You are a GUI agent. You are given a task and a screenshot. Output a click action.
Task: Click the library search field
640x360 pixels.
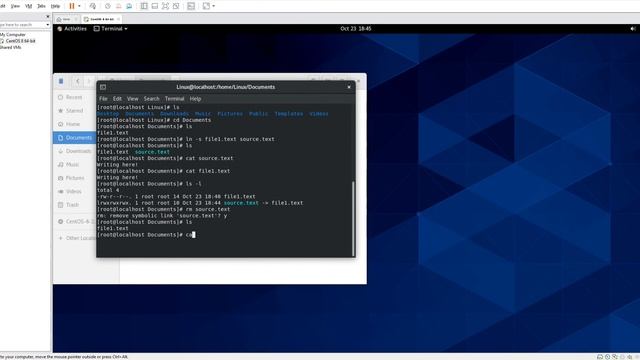21,25
